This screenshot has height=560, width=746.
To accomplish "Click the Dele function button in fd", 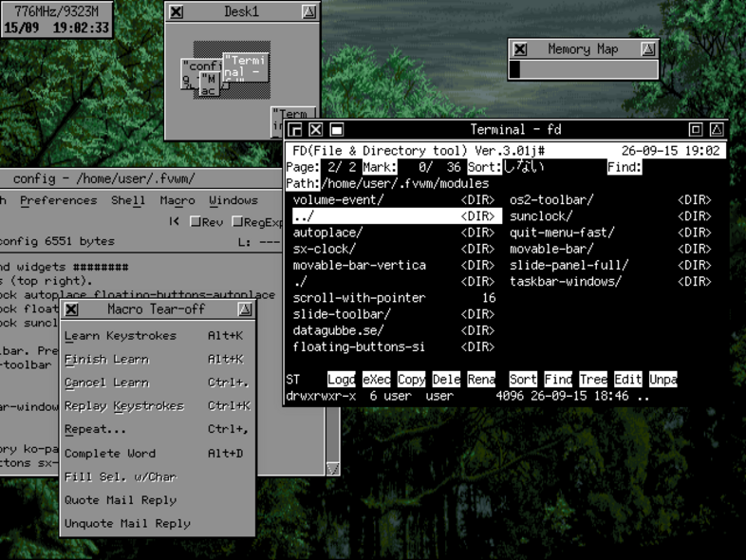I will click(446, 380).
